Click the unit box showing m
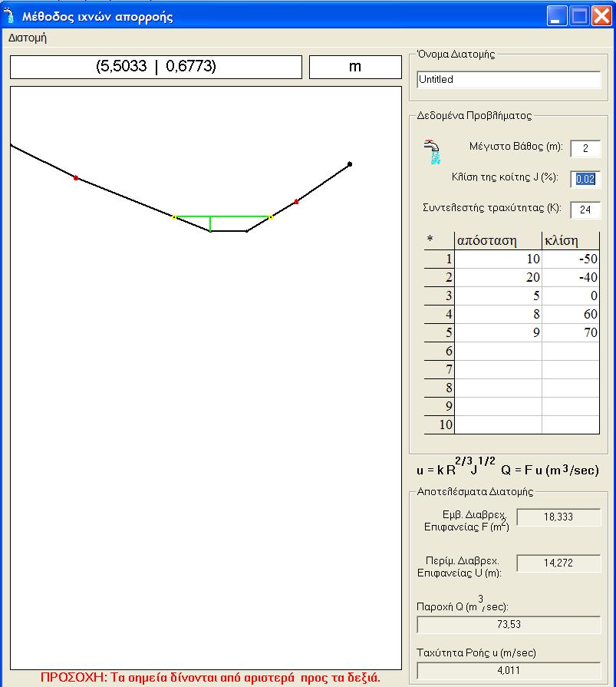 point(355,67)
